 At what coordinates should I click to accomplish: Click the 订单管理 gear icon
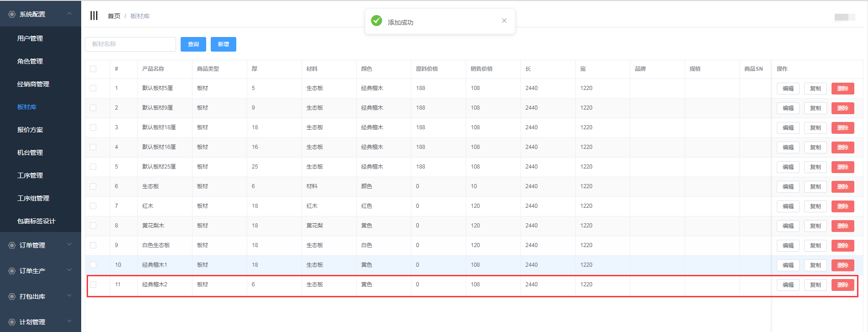pyautogui.click(x=12, y=245)
